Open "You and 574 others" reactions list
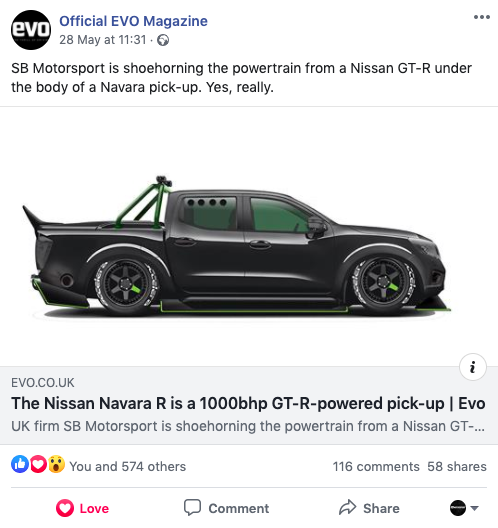Screen dimensions: 498x528 coord(128,467)
